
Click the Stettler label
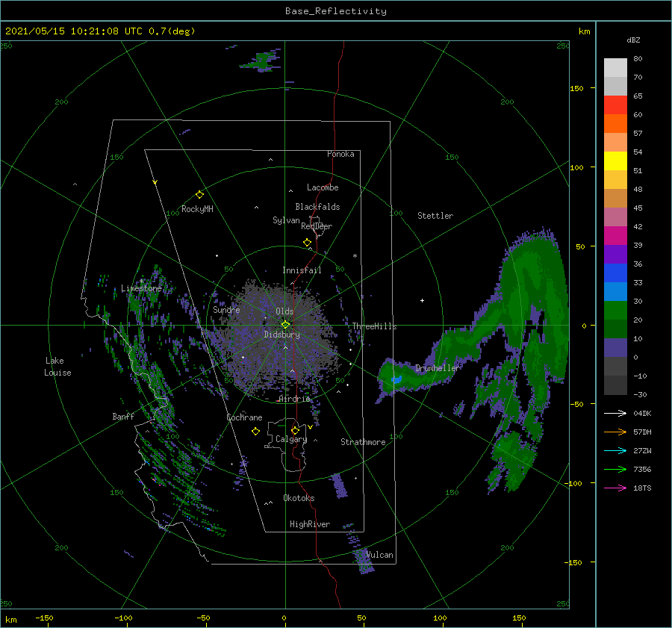435,216
